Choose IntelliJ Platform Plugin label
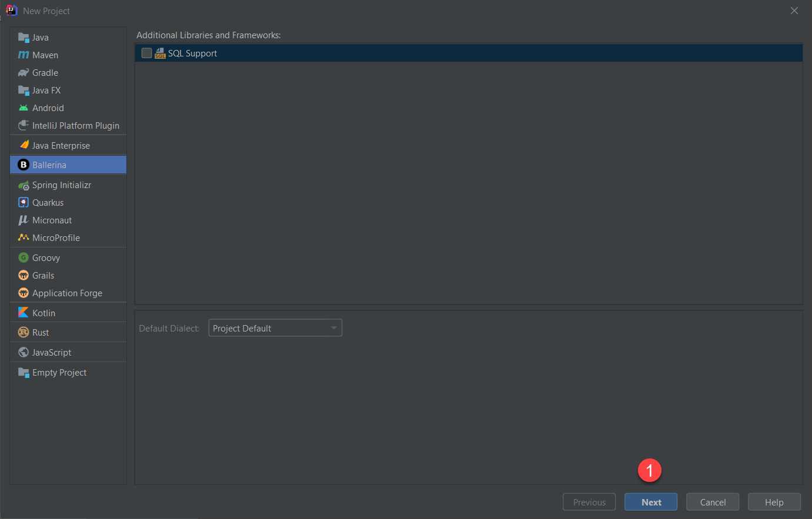The image size is (812, 519). [x=76, y=126]
